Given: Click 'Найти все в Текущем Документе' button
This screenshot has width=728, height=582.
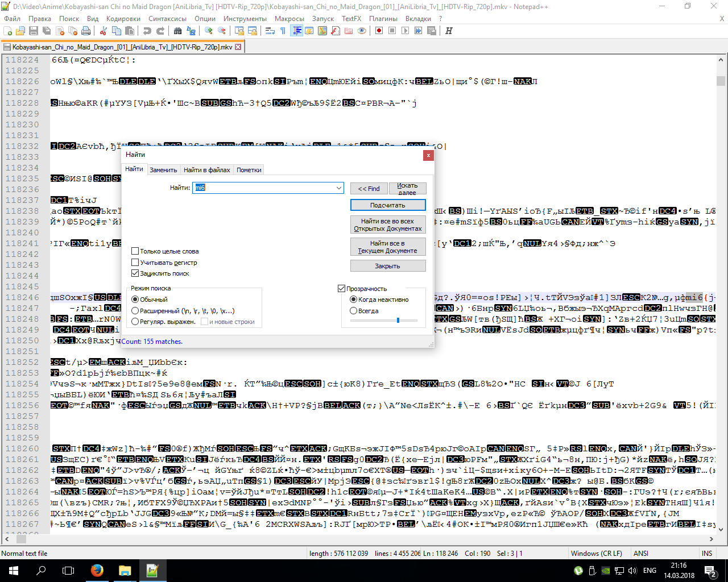Looking at the screenshot, I should coord(388,247).
